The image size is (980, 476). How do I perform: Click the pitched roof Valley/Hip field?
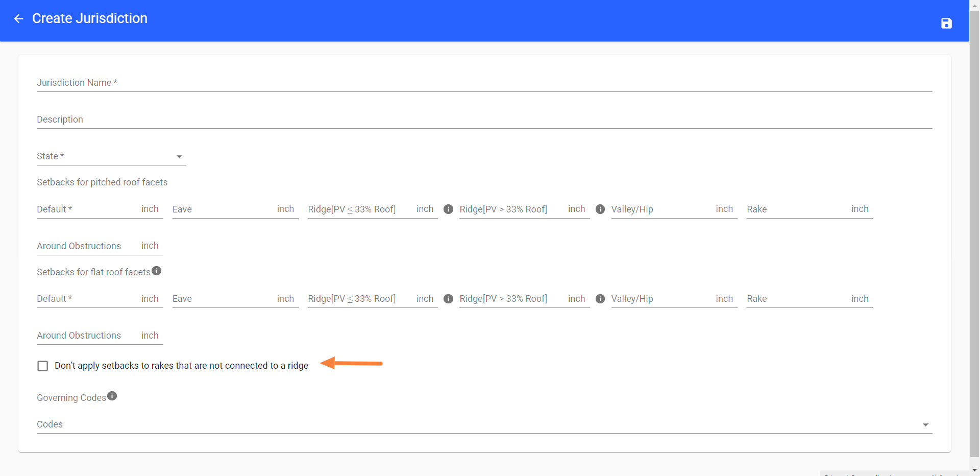pyautogui.click(x=661, y=209)
